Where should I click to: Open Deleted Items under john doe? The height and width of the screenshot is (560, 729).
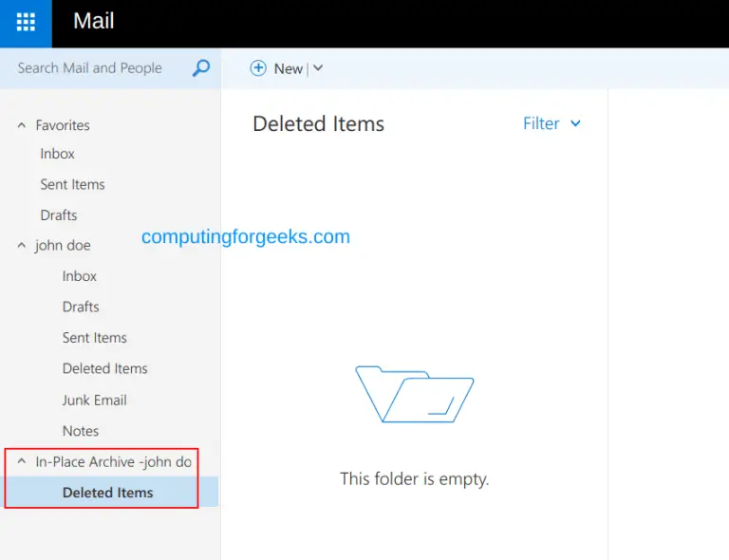click(105, 368)
